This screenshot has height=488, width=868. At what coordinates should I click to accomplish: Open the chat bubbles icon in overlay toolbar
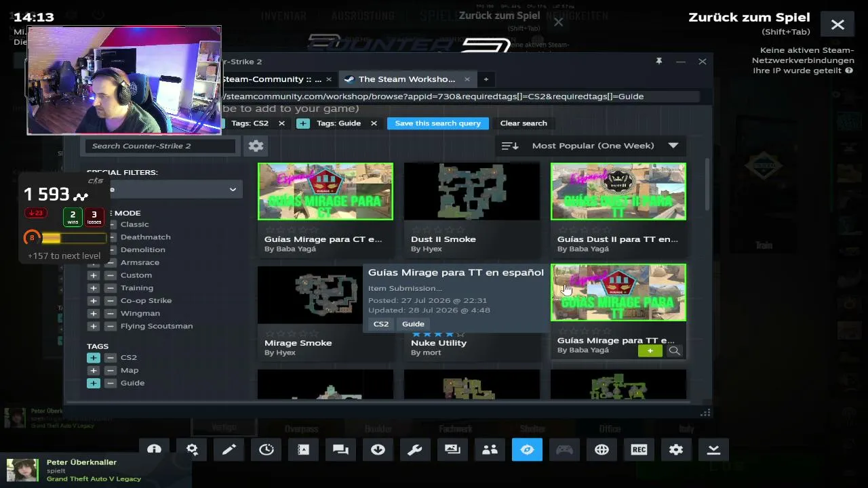click(340, 450)
